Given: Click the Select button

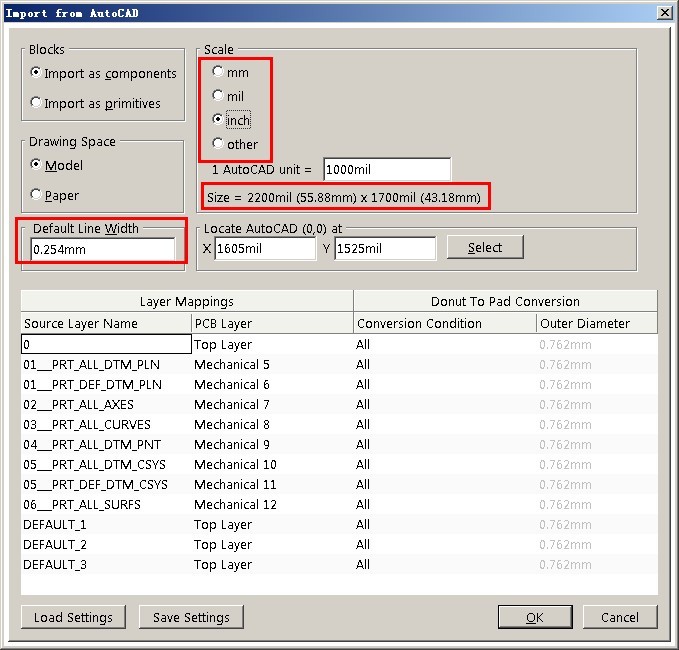Looking at the screenshot, I should point(485,247).
